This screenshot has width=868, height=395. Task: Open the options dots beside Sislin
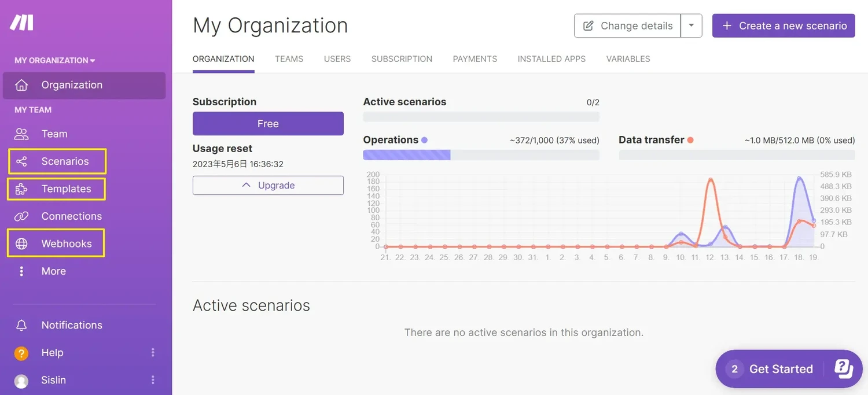[x=153, y=380]
